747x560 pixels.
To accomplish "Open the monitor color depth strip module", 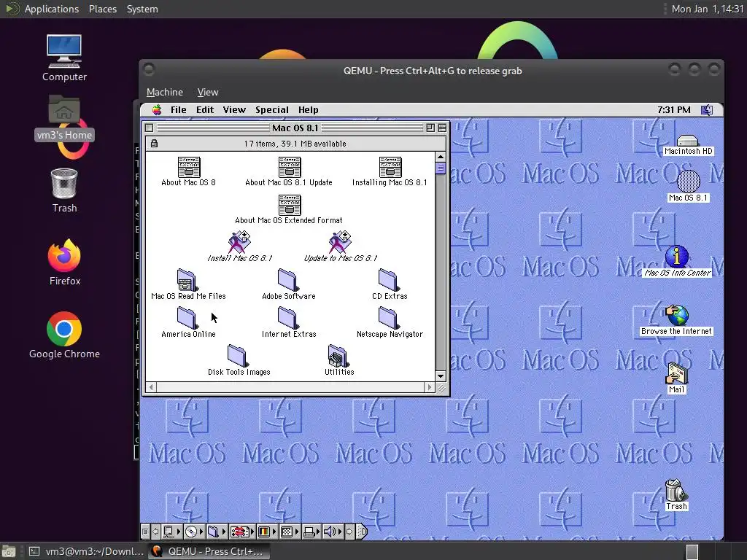I will (x=267, y=532).
